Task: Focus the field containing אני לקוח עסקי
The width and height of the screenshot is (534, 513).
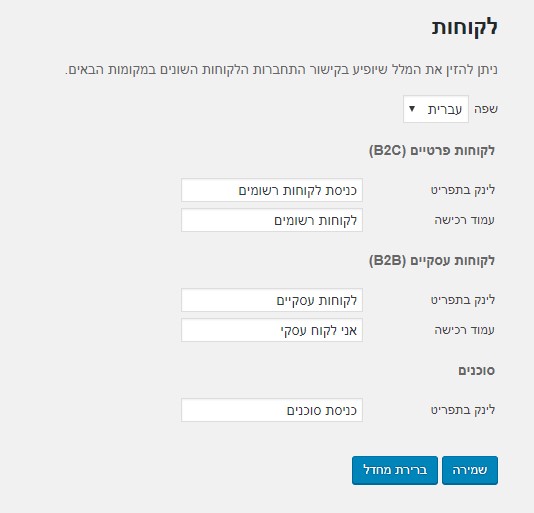Action: pyautogui.click(x=272, y=330)
